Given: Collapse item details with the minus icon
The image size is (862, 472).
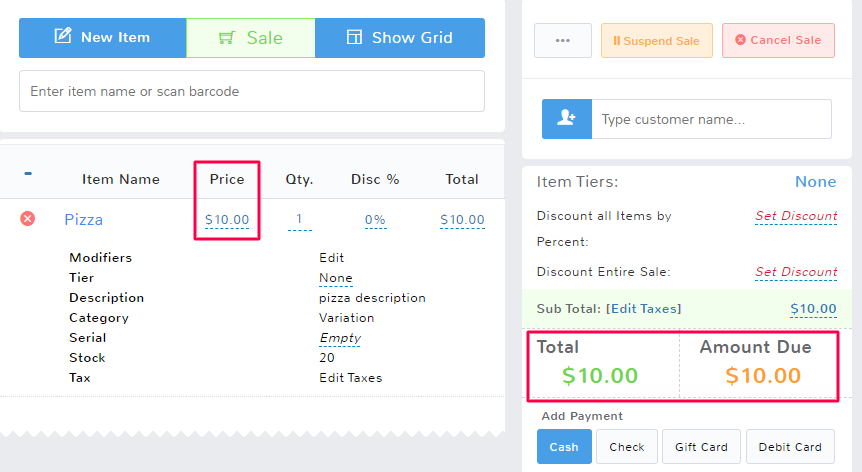Looking at the screenshot, I should (28, 174).
